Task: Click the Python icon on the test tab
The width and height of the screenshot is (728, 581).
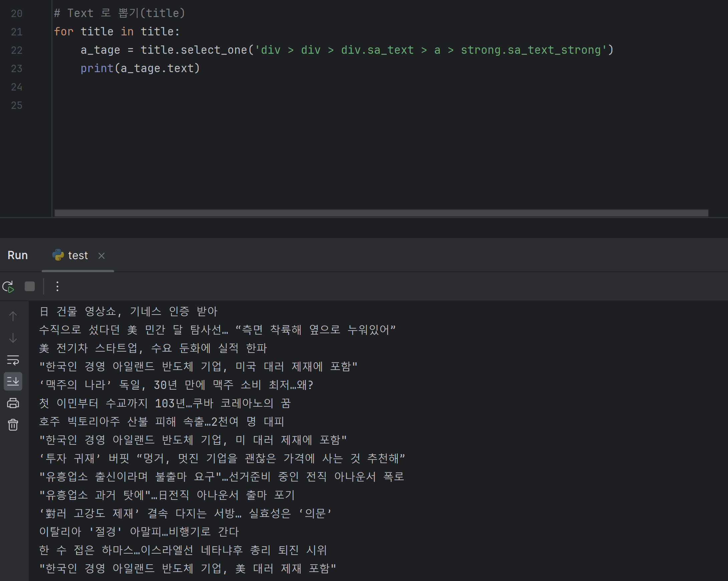Action: [x=58, y=255]
